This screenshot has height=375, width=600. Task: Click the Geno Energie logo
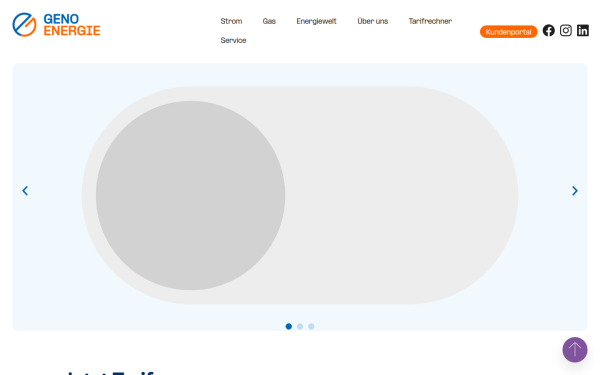click(x=56, y=24)
